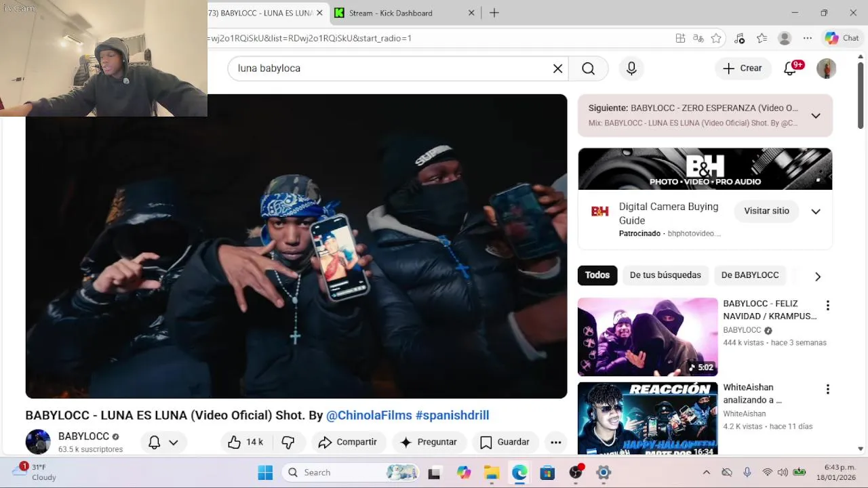Open options menu for FELIZ NAVIDAD video

pos(827,306)
